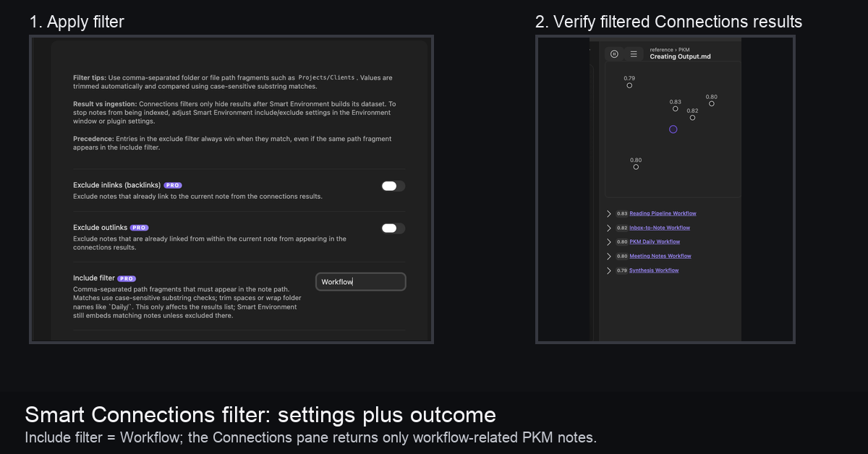Expand the Meeting Notes Workflow result
Viewport: 868px width, 454px height.
(x=609, y=256)
